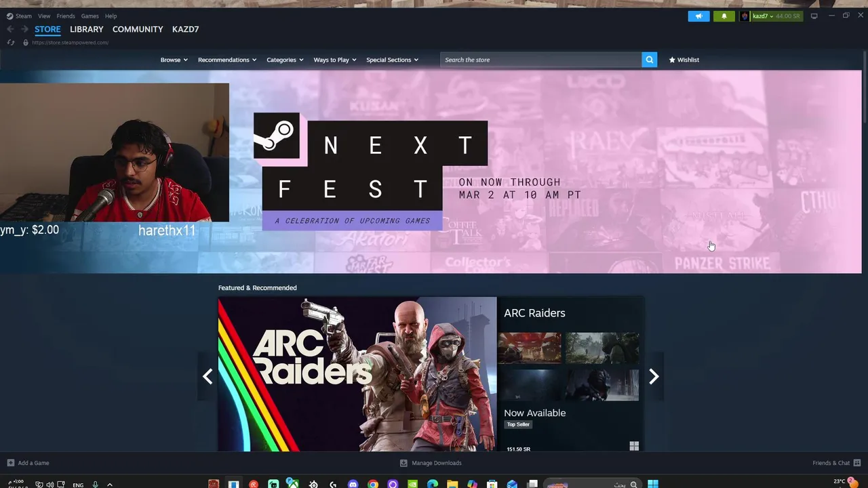Go forward with the forward arrow
This screenshot has width=868, height=488.
(24, 29)
